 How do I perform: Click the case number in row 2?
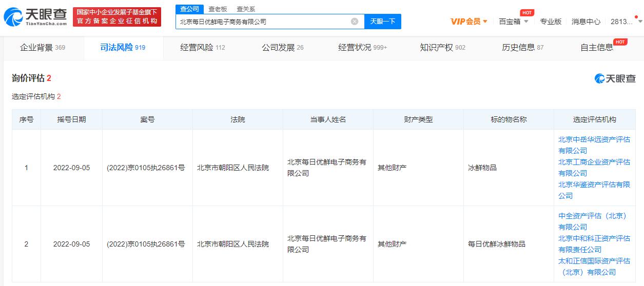coord(146,244)
